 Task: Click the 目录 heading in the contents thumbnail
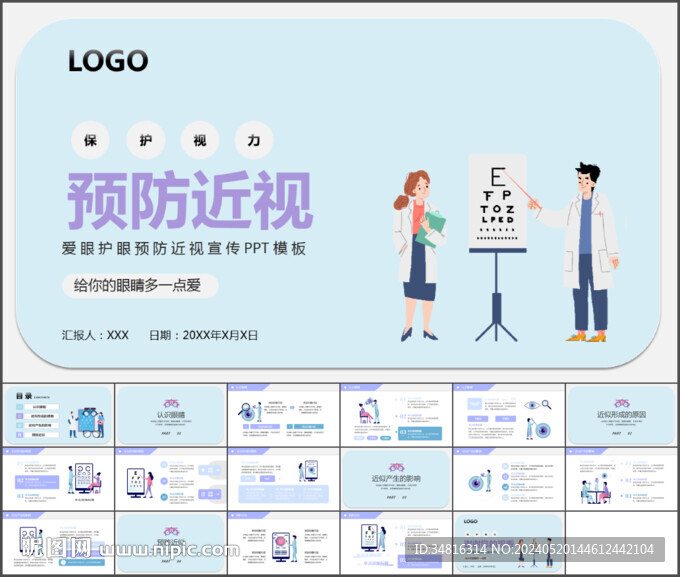(x=24, y=396)
